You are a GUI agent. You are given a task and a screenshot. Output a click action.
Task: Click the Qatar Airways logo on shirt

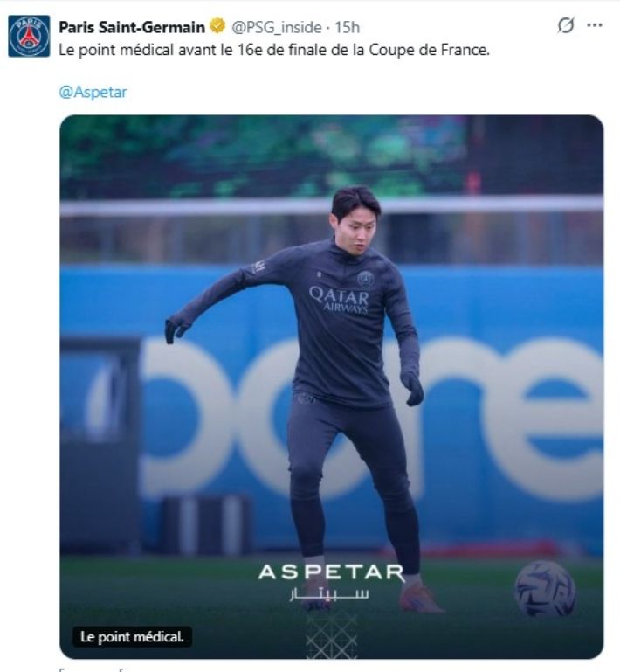pyautogui.click(x=339, y=300)
